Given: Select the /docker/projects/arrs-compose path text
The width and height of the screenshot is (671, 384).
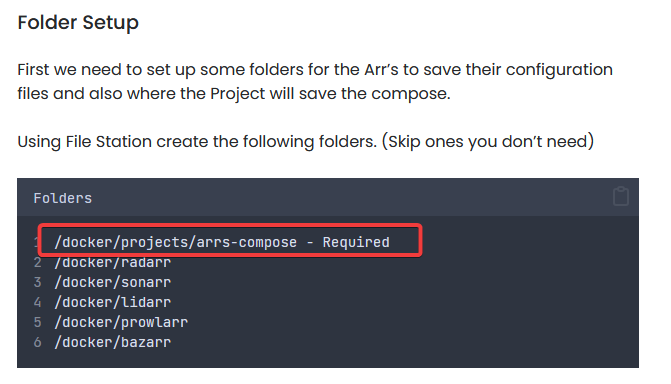Looking at the screenshot, I should coord(175,242).
